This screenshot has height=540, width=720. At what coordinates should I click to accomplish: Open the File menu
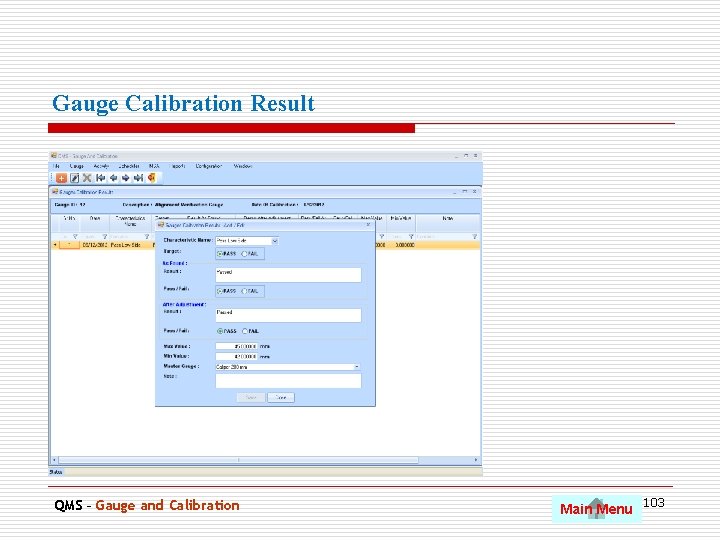(x=56, y=166)
